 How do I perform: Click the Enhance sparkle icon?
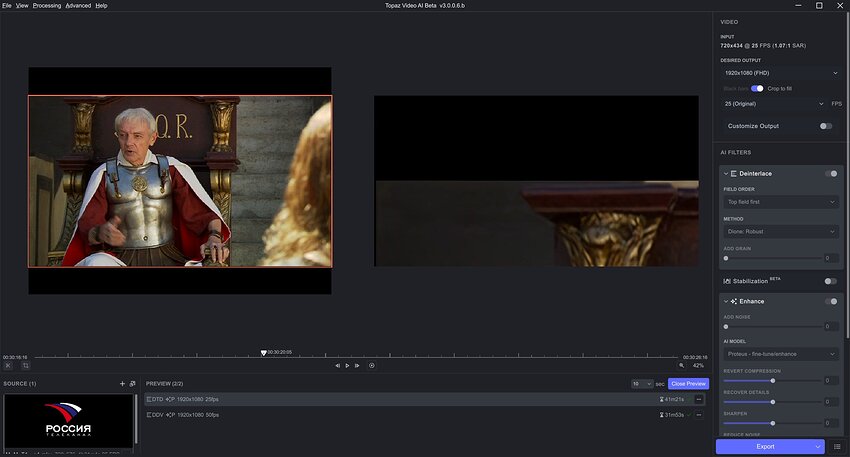(733, 301)
